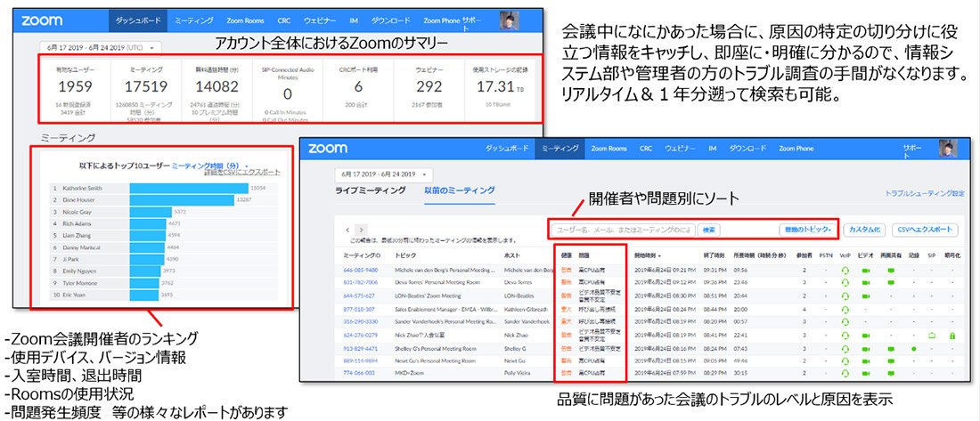Click 高CPU占有 issue in Deva Torres row
Screen dimensions: 980x421
coord(592,282)
